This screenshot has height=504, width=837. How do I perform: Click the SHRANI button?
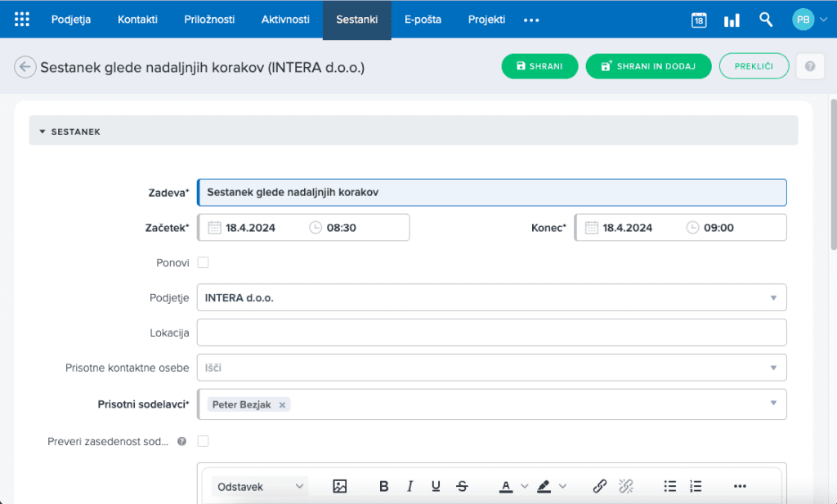tap(539, 66)
